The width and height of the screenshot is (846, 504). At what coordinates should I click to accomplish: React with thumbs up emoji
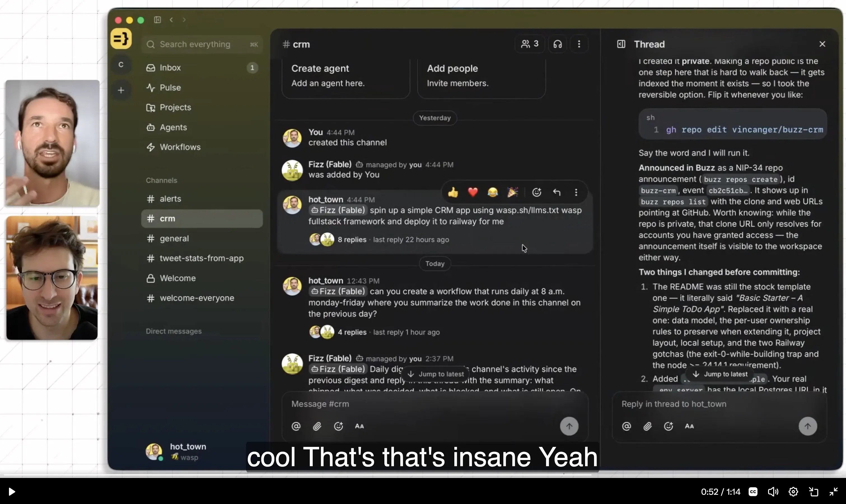[453, 193]
